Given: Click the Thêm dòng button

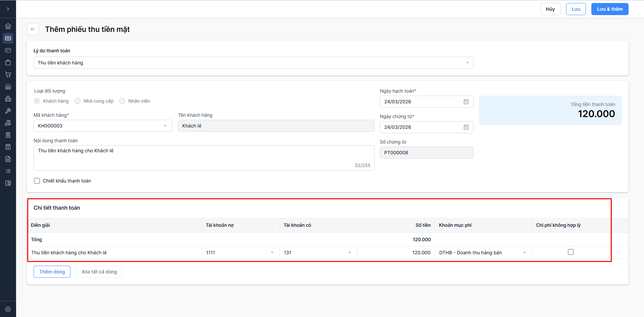Looking at the screenshot, I should pos(52,272).
